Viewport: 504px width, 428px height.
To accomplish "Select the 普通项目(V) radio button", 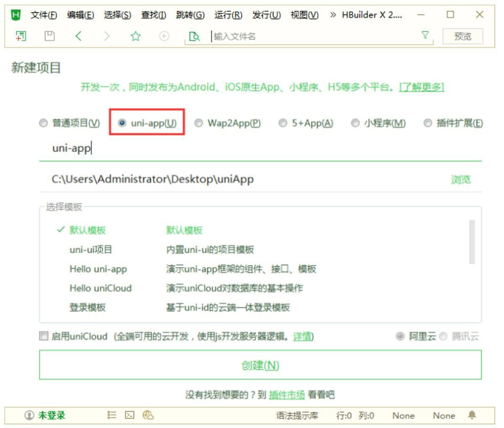I will pyautogui.click(x=43, y=123).
